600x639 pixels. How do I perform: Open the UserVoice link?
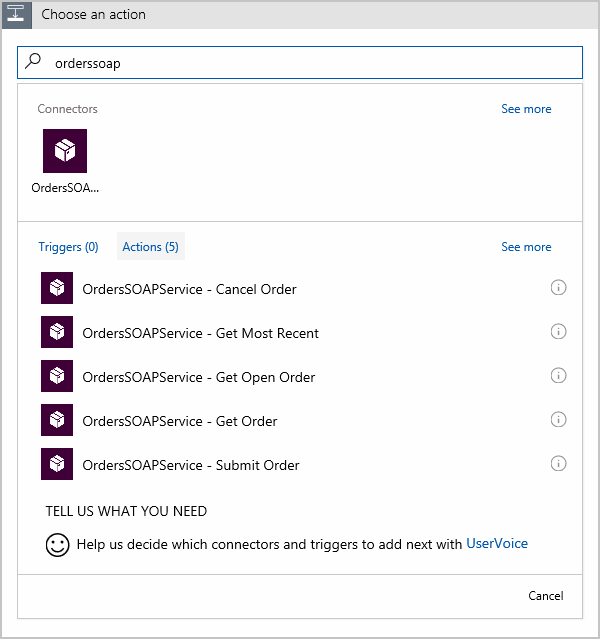[x=497, y=543]
